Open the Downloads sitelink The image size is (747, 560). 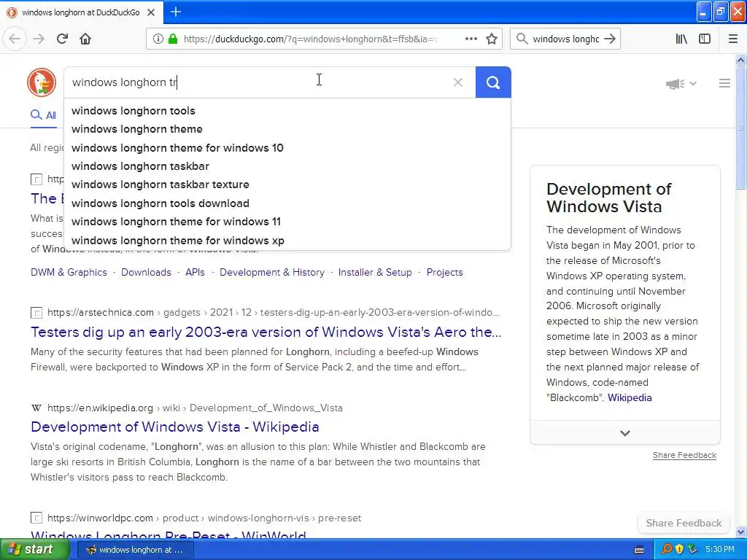pyautogui.click(x=146, y=273)
